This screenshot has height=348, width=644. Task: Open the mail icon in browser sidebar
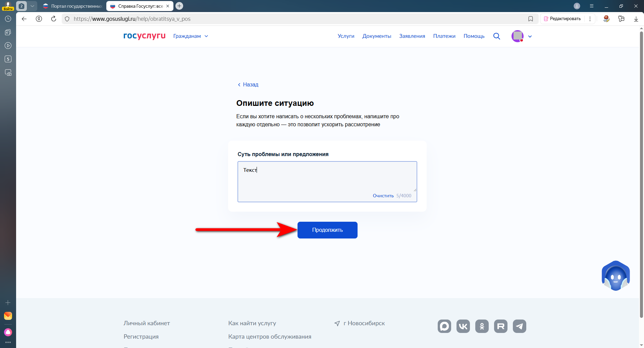tap(8, 316)
